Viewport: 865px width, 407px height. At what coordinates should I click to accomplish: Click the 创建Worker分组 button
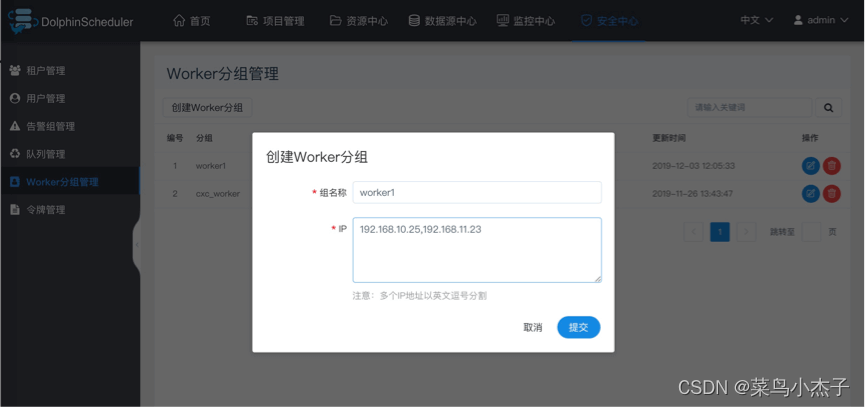tap(207, 108)
